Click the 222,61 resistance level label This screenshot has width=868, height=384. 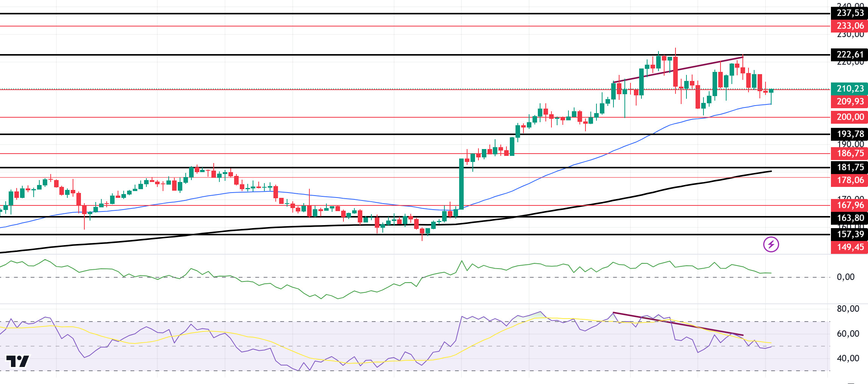(x=849, y=54)
